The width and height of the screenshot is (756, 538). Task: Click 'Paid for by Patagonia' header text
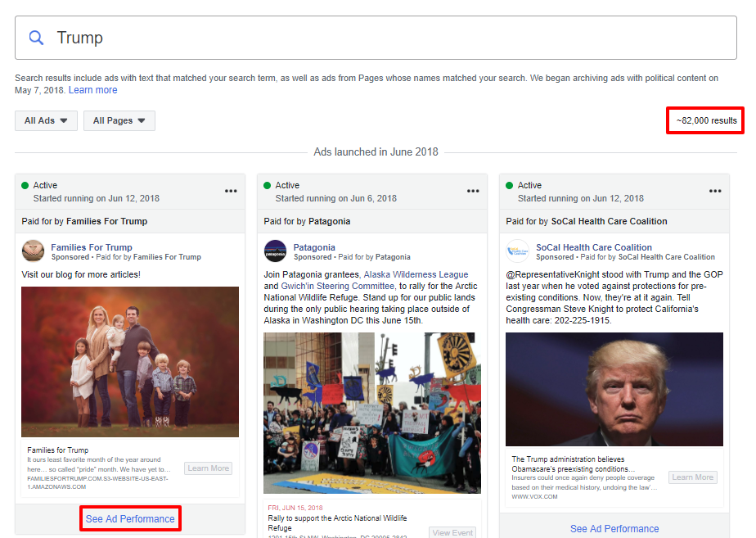click(307, 221)
